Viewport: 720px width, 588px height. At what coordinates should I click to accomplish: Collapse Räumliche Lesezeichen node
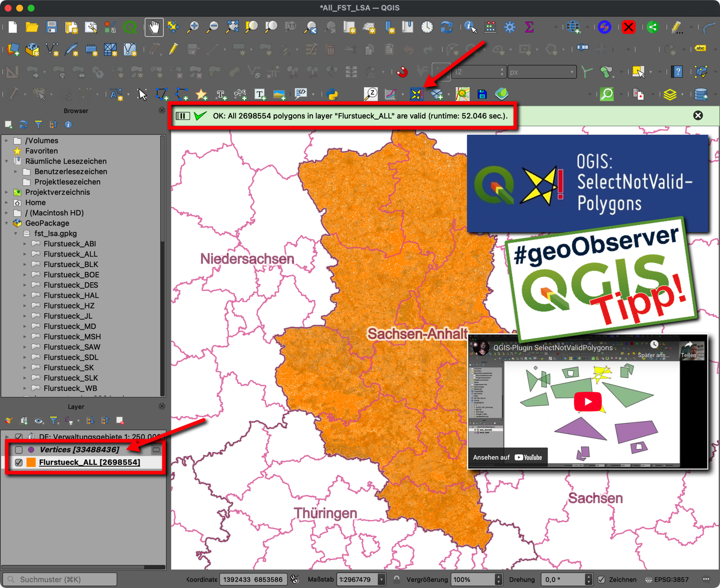tap(7, 161)
